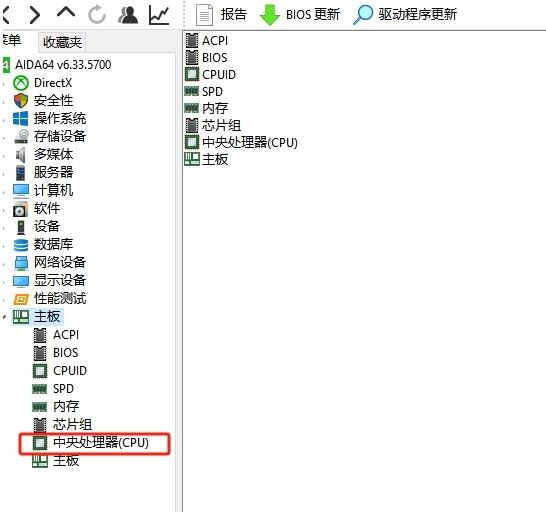Click the DirectX Xbox icon in the tree

point(21,83)
